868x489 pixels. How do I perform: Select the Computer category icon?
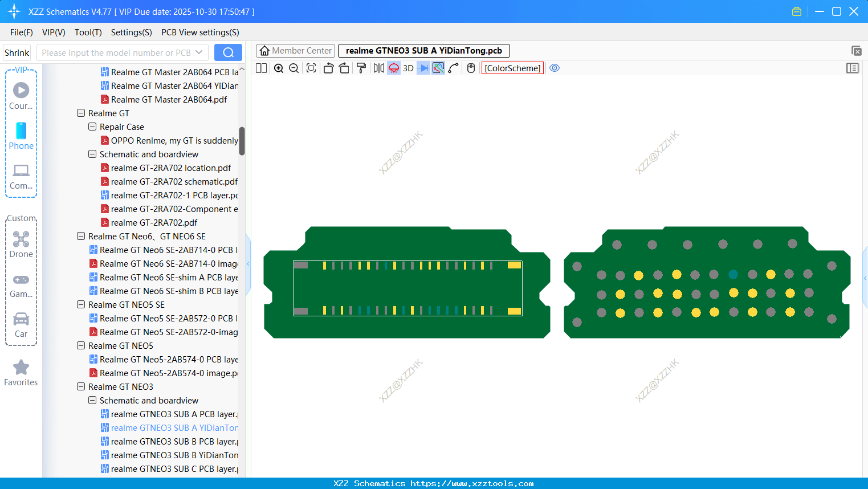point(21,176)
